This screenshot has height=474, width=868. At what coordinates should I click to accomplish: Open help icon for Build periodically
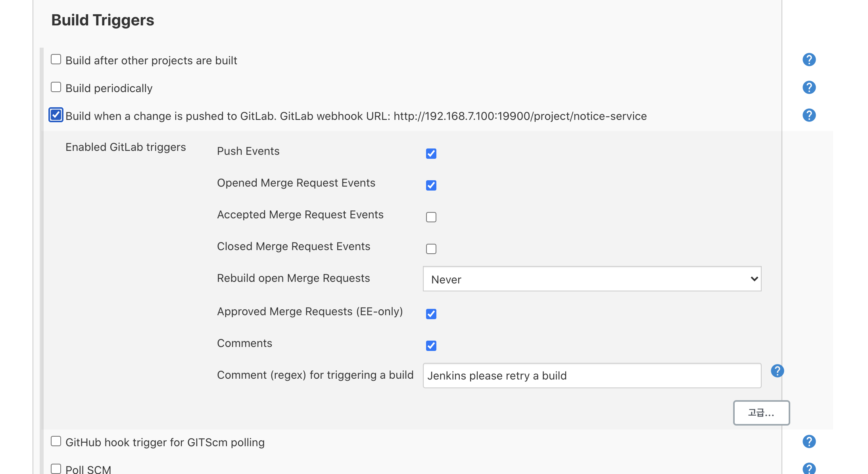point(809,87)
